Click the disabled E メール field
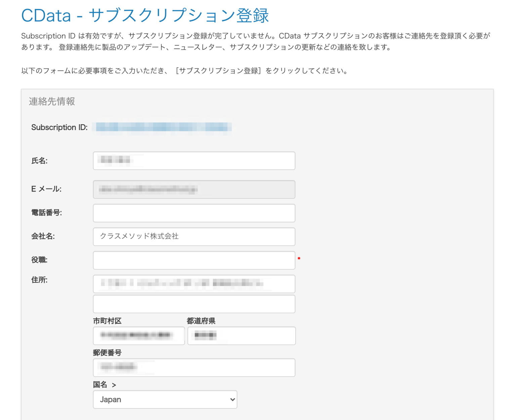The width and height of the screenshot is (516, 420). pyautogui.click(x=194, y=189)
